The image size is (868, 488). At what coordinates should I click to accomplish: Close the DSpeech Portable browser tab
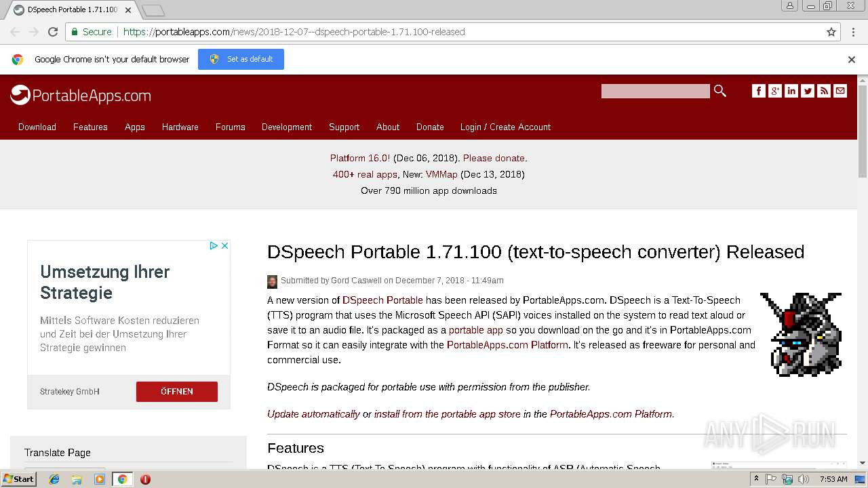point(128,10)
